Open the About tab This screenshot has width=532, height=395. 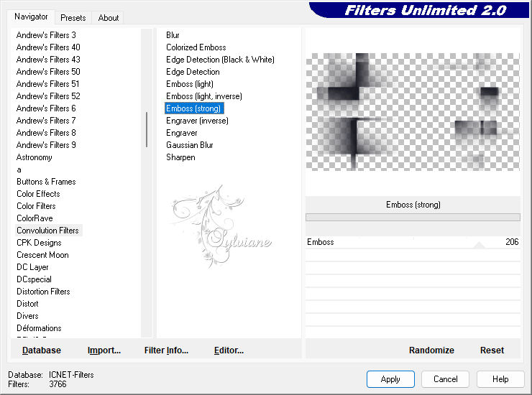(x=109, y=18)
